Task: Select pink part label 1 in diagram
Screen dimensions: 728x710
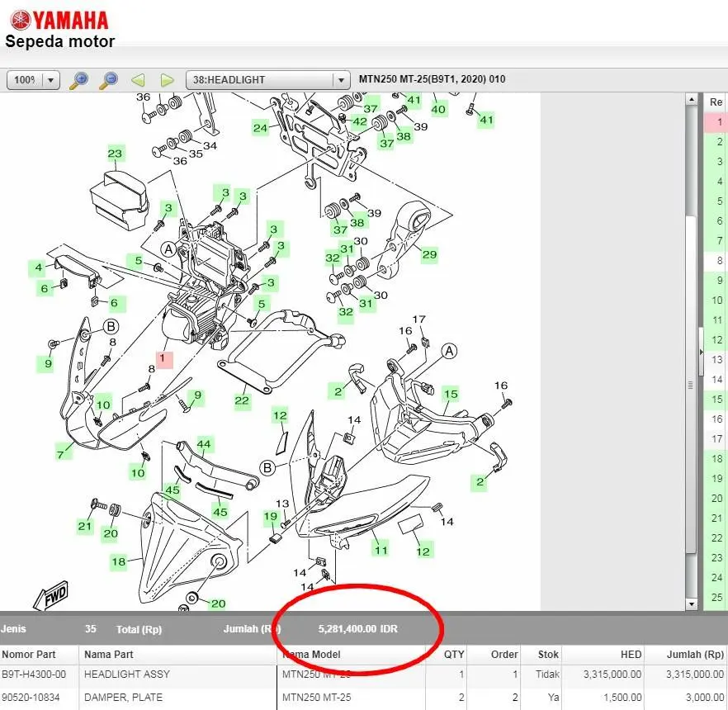Action: [x=164, y=359]
